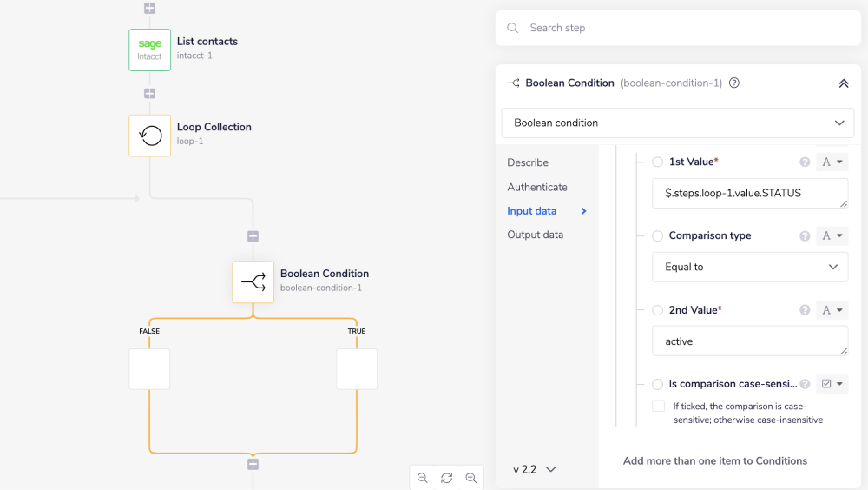Click the empty FALSE branch placeholder
The width and height of the screenshot is (868, 490).
[x=149, y=369]
